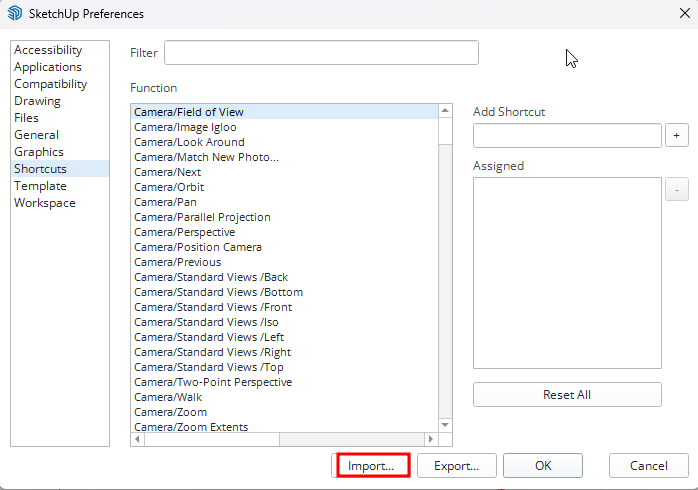
Task: Select General in the category list
Action: coord(60,135)
